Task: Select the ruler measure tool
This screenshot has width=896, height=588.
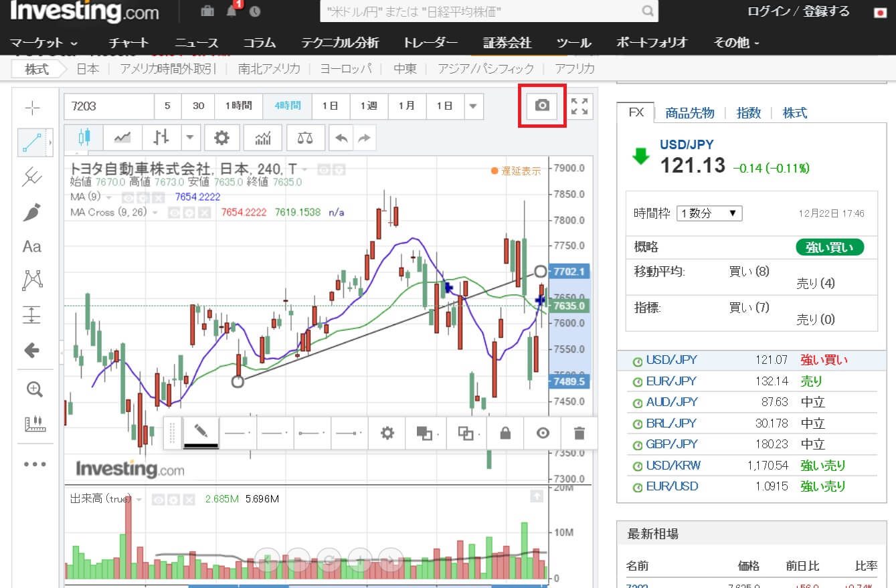Action: pyautogui.click(x=34, y=423)
